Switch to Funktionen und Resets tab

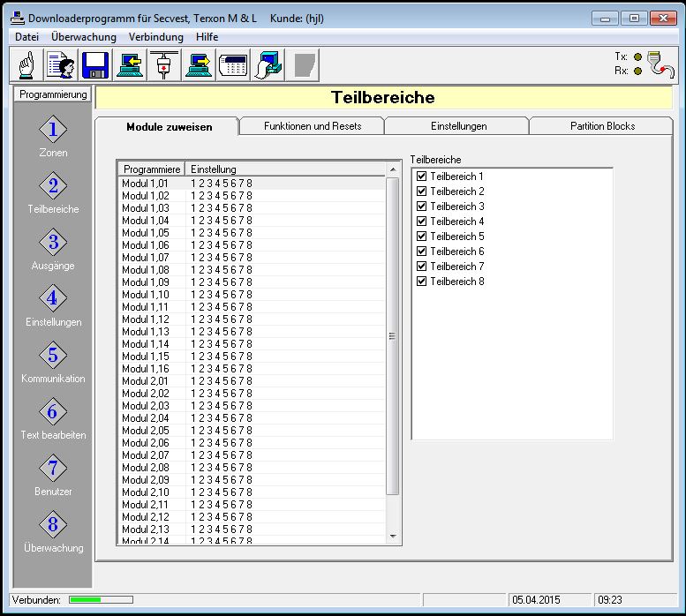click(x=312, y=126)
